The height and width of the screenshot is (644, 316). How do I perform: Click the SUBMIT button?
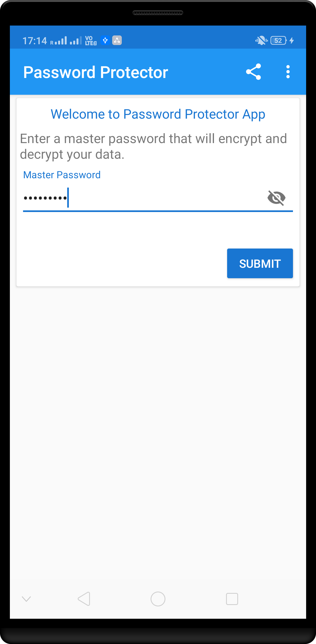coord(260,263)
